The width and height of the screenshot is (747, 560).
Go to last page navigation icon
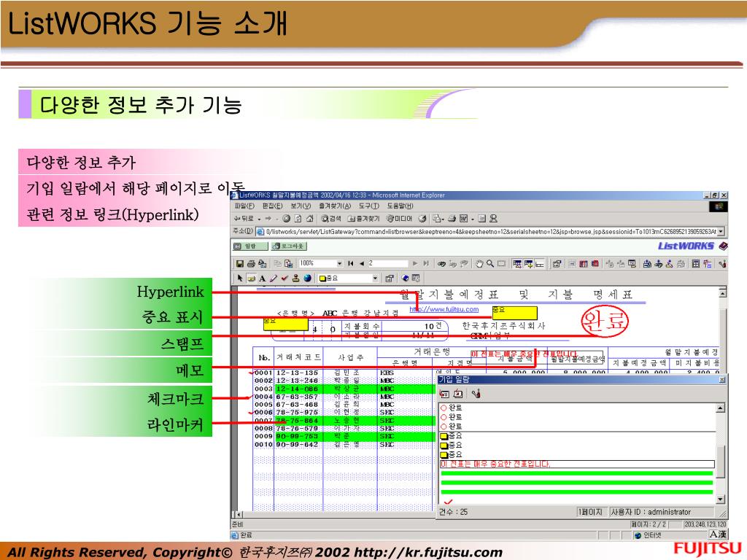[x=425, y=263]
